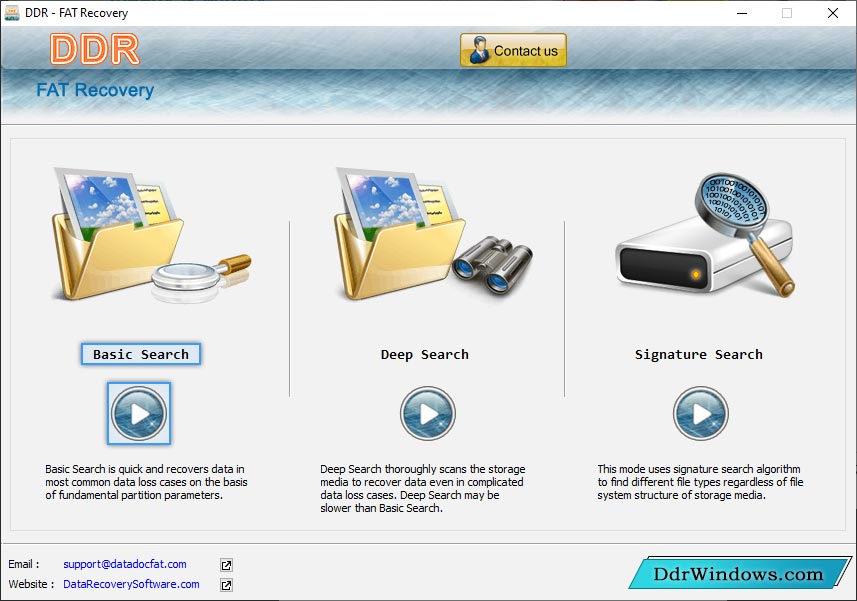Open the support@datadocfat.com email link
857x601 pixels.
125,564
